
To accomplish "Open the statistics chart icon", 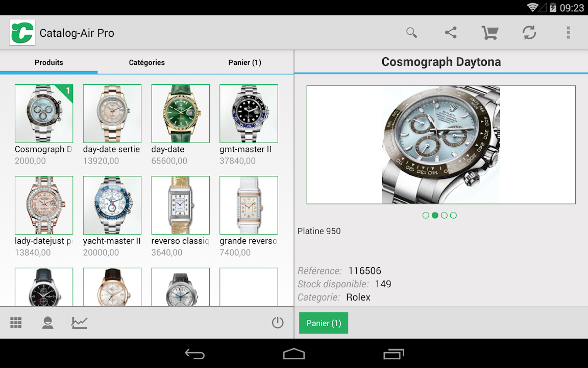I will point(80,323).
